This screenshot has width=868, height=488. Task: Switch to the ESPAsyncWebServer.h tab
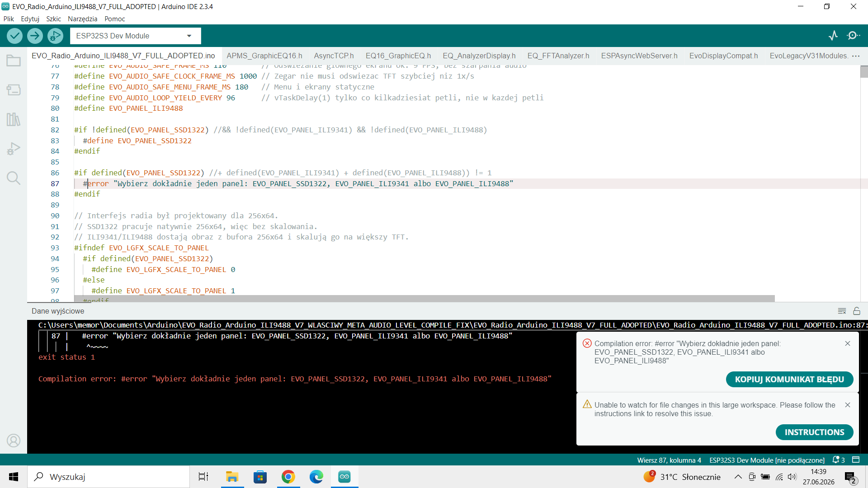pos(639,56)
